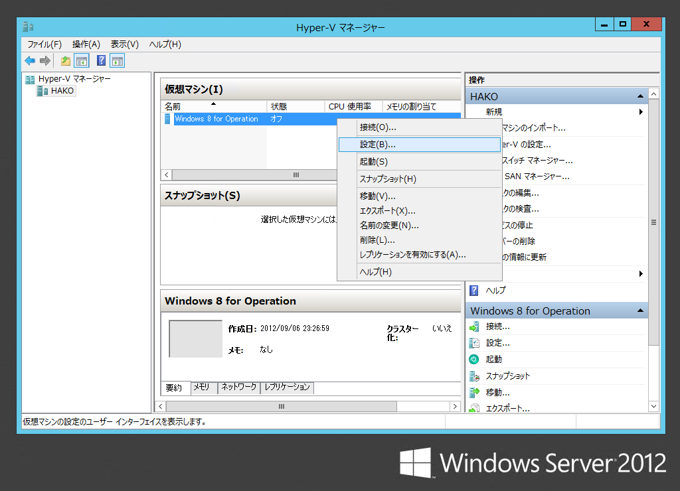The height and width of the screenshot is (491, 680).
Task: Click the virtual machine icon in list row
Action: click(x=167, y=119)
